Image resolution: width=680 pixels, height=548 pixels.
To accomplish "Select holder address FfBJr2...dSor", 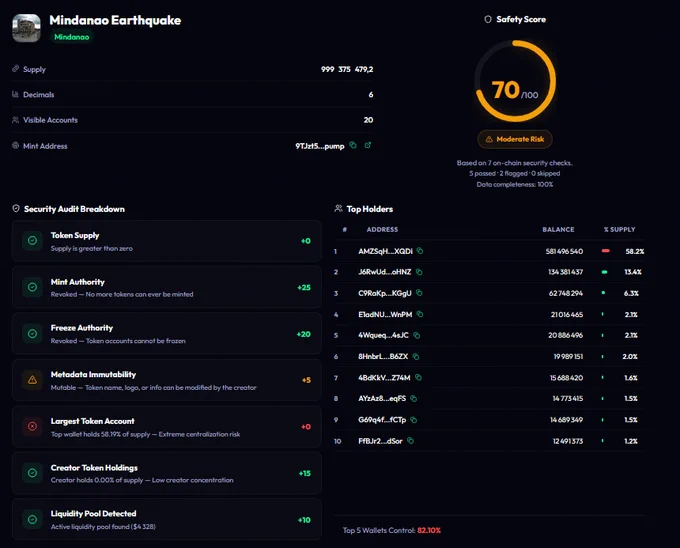I will 380,441.
